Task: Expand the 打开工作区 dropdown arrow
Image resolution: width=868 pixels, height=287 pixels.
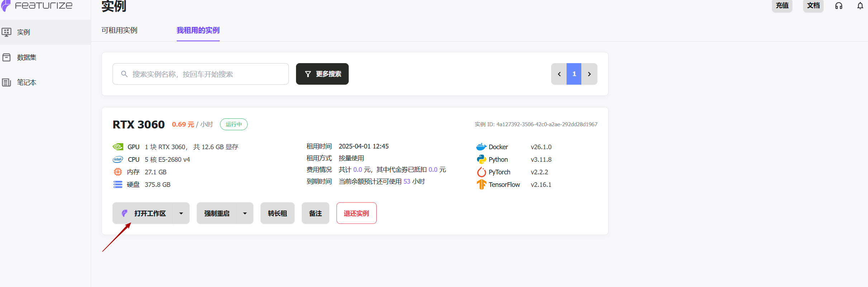Action: pyautogui.click(x=181, y=213)
